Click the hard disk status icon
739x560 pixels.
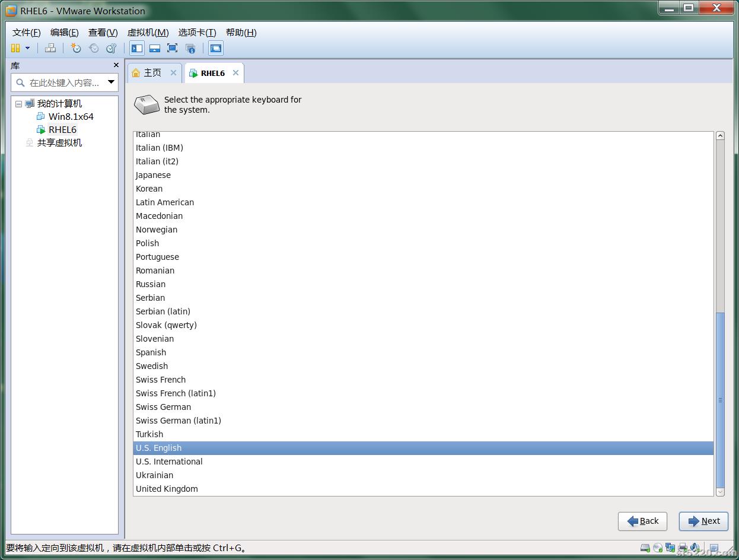(x=645, y=548)
